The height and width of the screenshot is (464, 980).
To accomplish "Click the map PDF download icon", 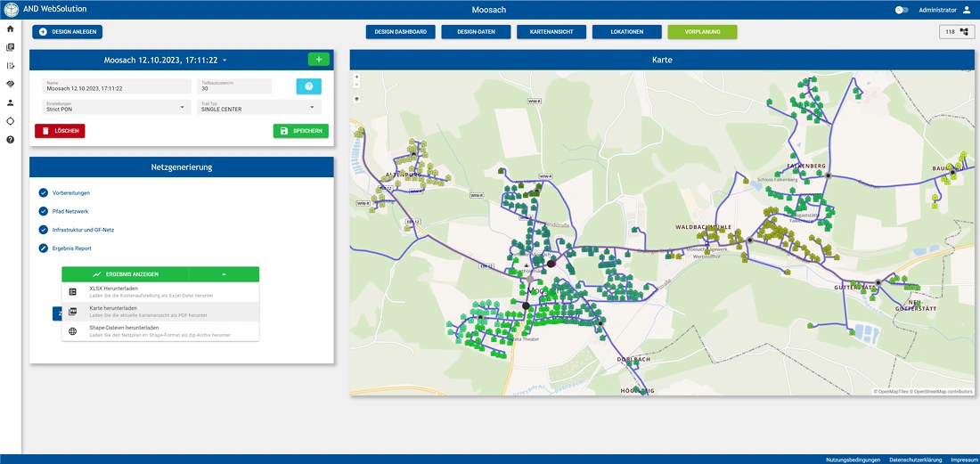I will click(x=72, y=312).
